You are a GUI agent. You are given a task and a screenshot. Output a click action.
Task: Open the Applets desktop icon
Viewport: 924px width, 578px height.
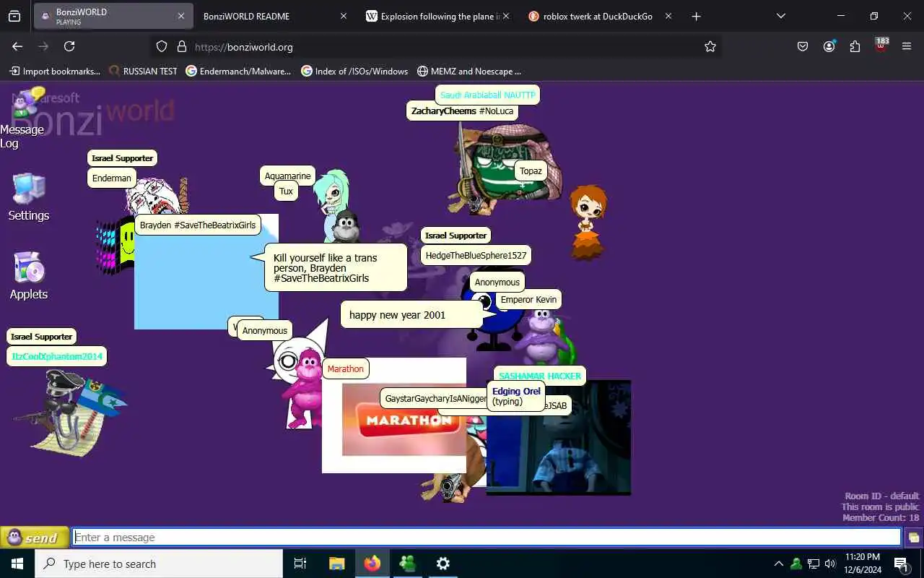[29, 276]
